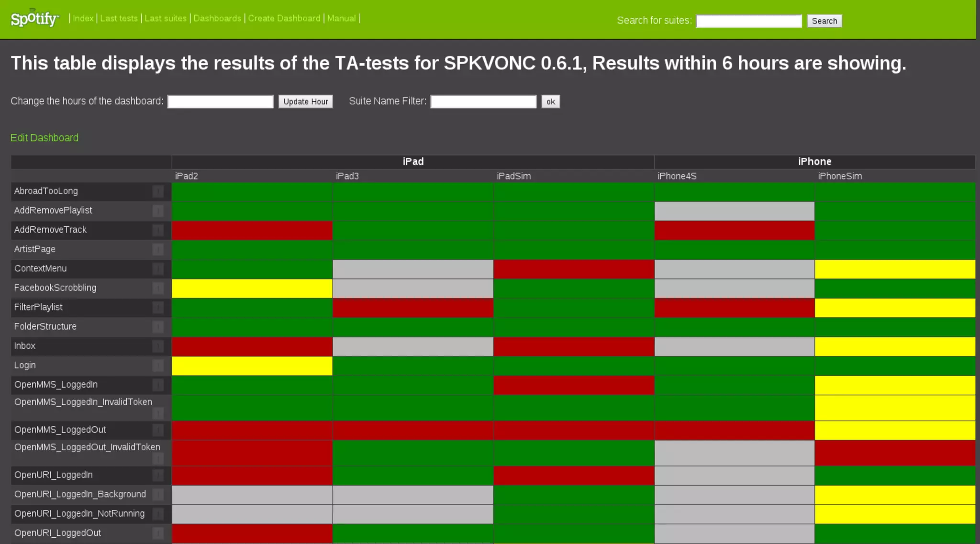The image size is (980, 544).
Task: Click info icon beside Inbox row
Action: point(158,346)
